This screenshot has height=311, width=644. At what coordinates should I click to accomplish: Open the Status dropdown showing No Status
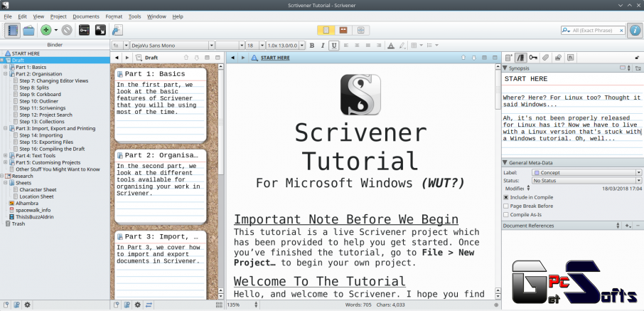pyautogui.click(x=587, y=181)
